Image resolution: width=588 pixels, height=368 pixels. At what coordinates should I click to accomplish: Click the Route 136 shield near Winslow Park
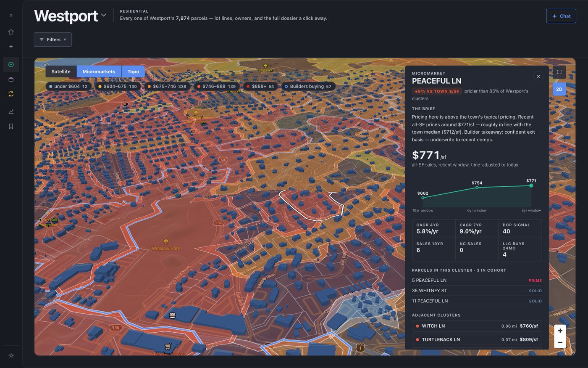tap(218, 223)
